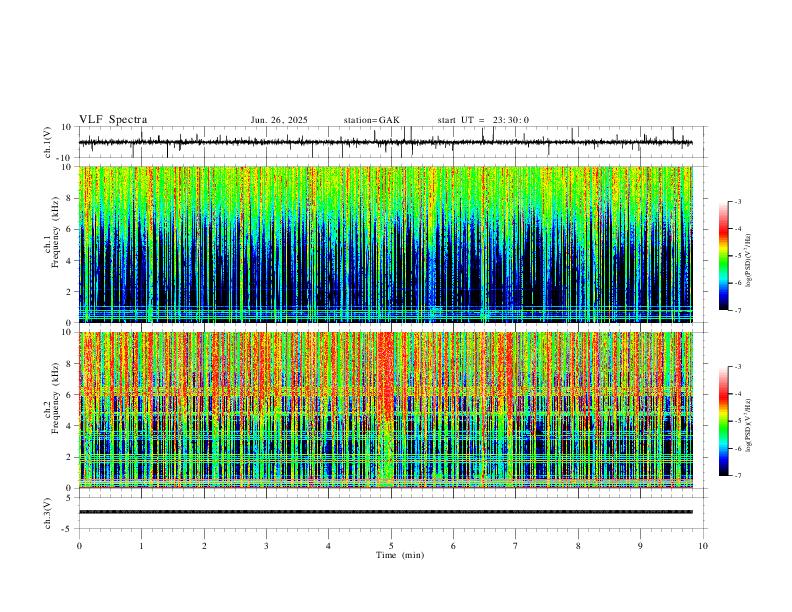Click the "6" kHz tick of ch.2 spectrogram

pos(70,395)
